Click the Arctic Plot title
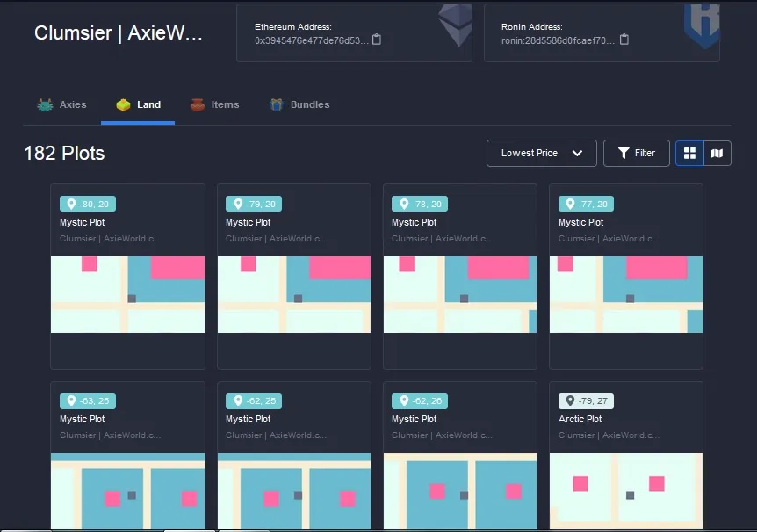Image resolution: width=757 pixels, height=532 pixels. (x=580, y=419)
